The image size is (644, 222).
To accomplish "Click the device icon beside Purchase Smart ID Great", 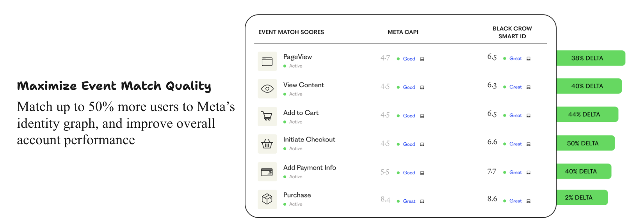I will pyautogui.click(x=528, y=201).
